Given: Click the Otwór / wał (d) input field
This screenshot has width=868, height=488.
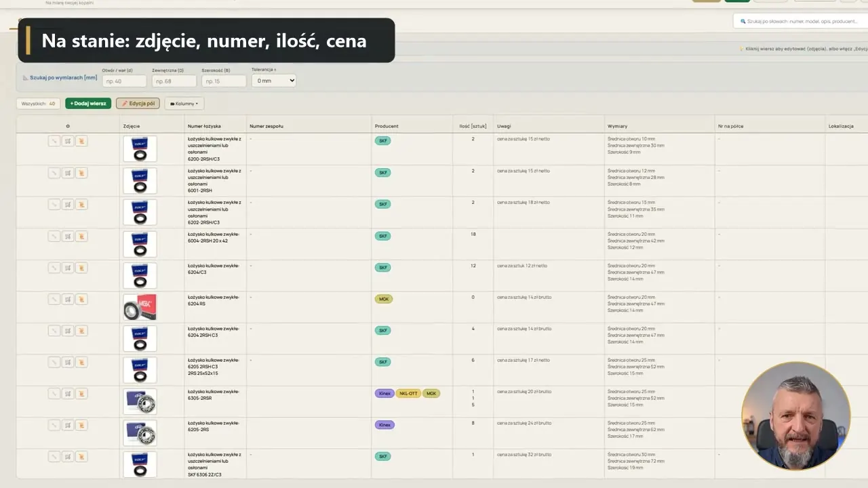Looking at the screenshot, I should (124, 81).
